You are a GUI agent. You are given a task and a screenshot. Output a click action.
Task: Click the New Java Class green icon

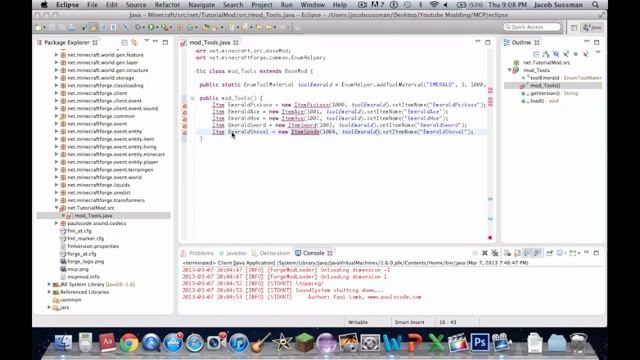click(x=190, y=27)
